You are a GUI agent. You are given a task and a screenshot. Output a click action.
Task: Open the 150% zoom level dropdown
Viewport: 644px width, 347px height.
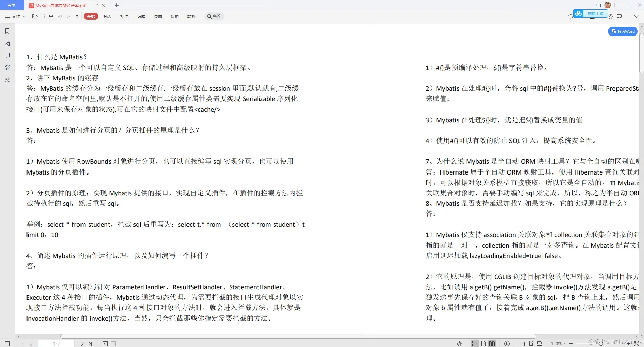558,344
